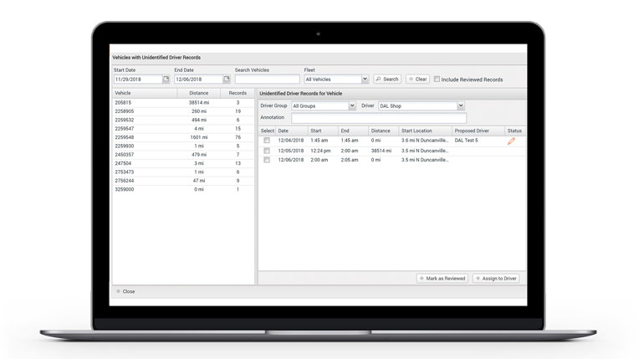Image resolution: width=644 pixels, height=359 pixels.
Task: Sort by Proposed Driver column header
Action: point(478,131)
